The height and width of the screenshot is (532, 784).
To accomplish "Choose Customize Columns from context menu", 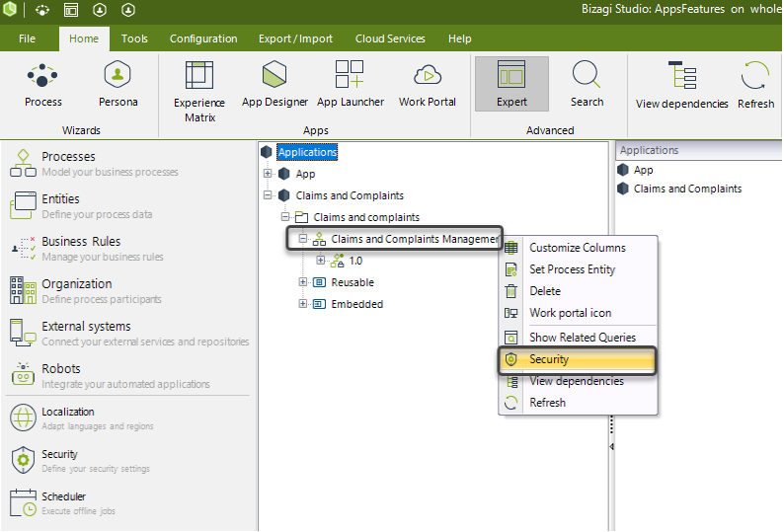I will 578,248.
